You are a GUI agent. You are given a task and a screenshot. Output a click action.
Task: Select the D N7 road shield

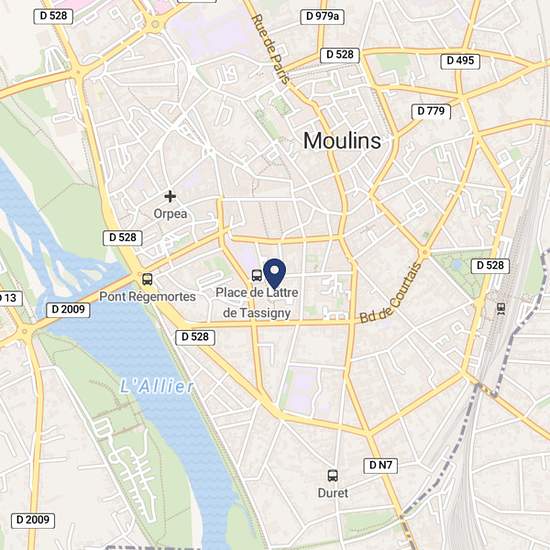pyautogui.click(x=381, y=465)
